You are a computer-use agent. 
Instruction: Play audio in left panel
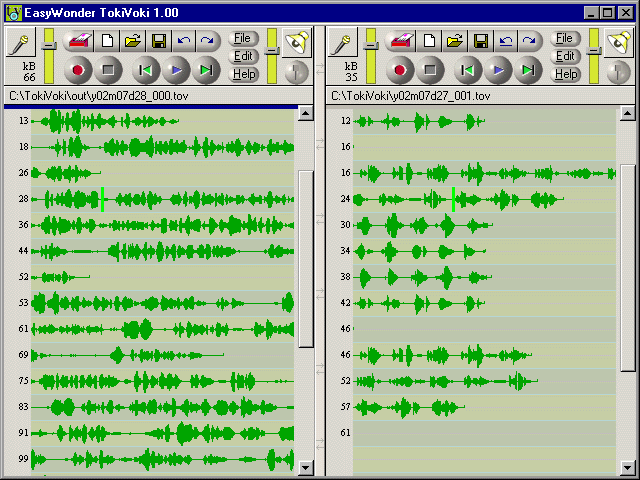(176, 70)
